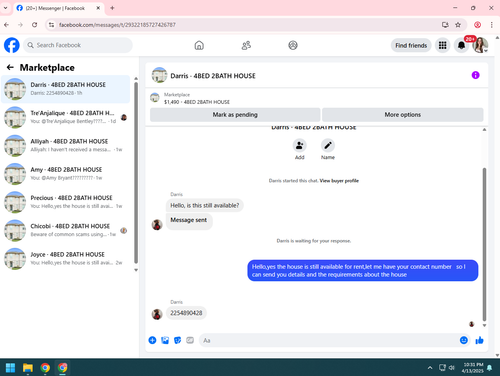This screenshot has height=376, width=500.
Task: Click browser back arrow
Action: (7, 25)
